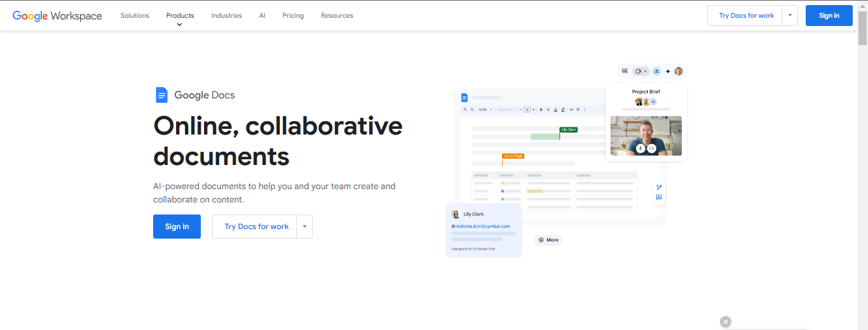Click the camera icon on the video preview
868x330 pixels.
pyautogui.click(x=652, y=148)
